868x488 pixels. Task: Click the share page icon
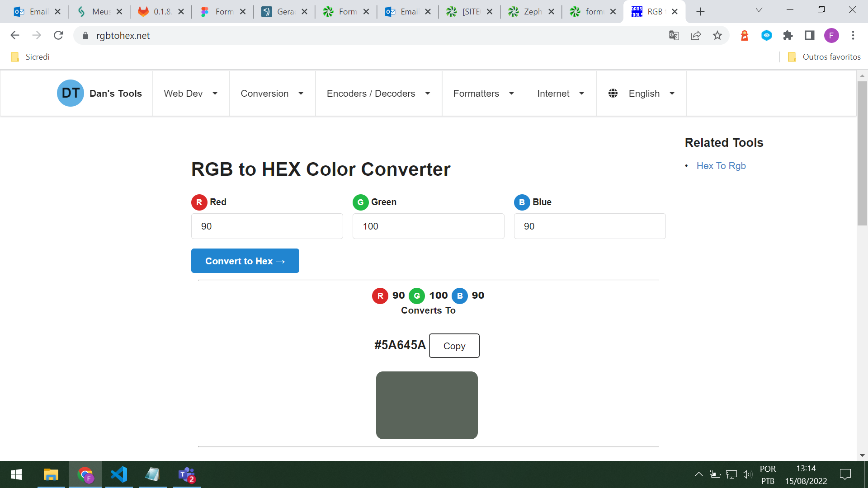pyautogui.click(x=696, y=36)
